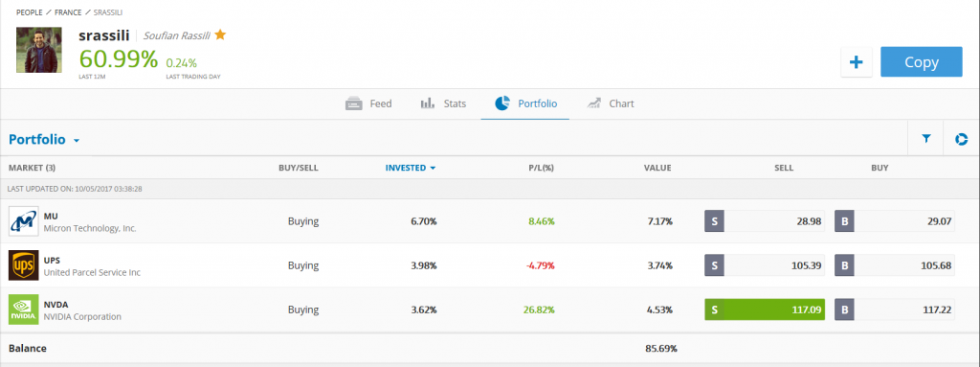Click the plus add-to-watchlist button

[x=857, y=62]
